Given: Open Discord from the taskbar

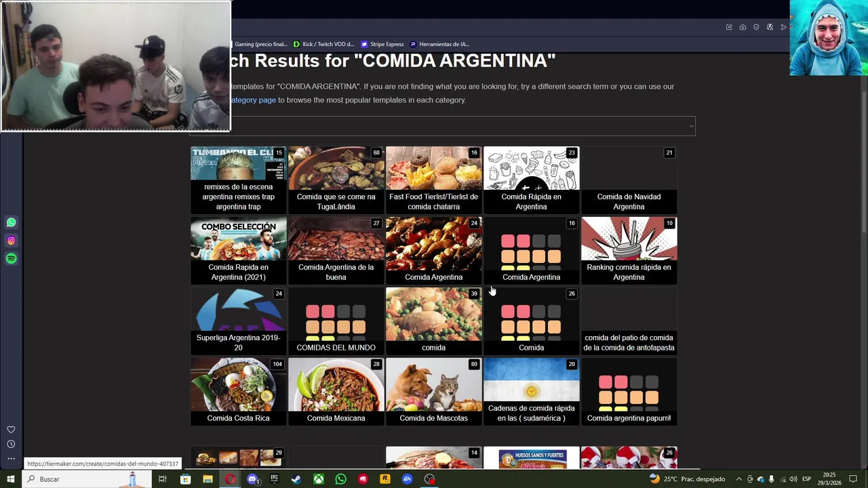Looking at the screenshot, I should pos(252,479).
